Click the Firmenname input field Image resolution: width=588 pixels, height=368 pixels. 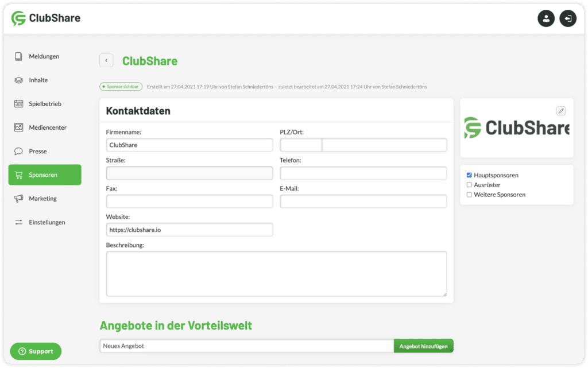click(189, 145)
